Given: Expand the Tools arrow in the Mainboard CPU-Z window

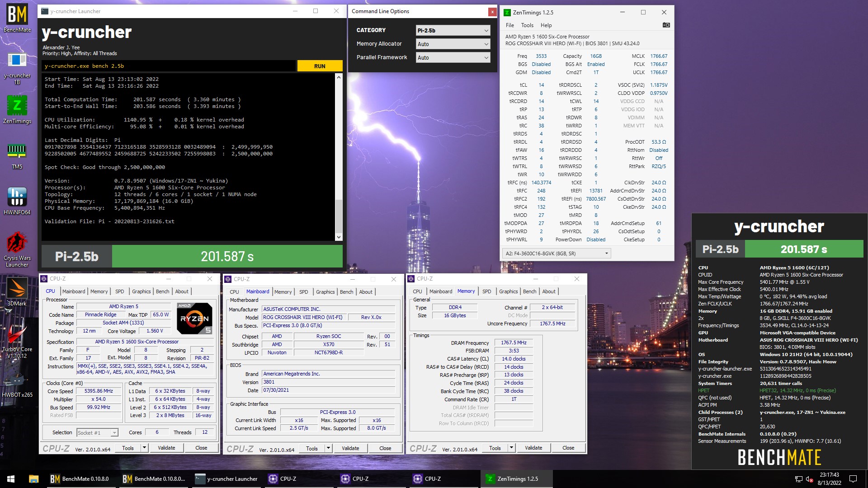Looking at the screenshot, I should [329, 448].
